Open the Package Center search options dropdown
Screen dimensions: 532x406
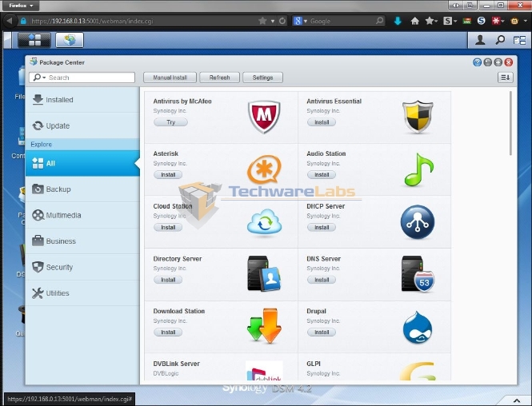click(x=40, y=78)
